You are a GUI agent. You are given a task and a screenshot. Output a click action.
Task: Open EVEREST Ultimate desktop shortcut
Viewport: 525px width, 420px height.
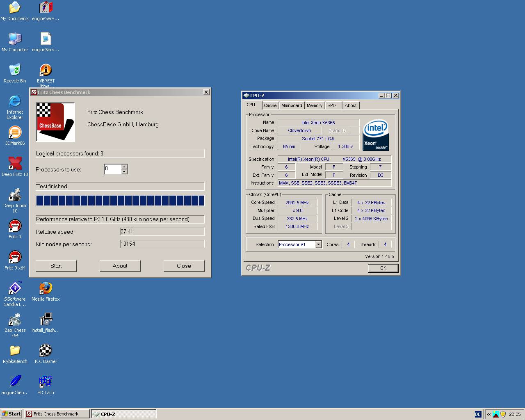pos(46,76)
